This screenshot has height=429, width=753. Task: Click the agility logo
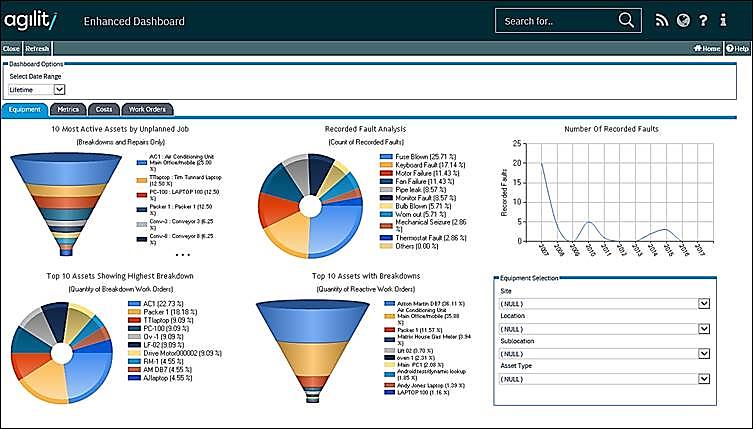point(31,20)
